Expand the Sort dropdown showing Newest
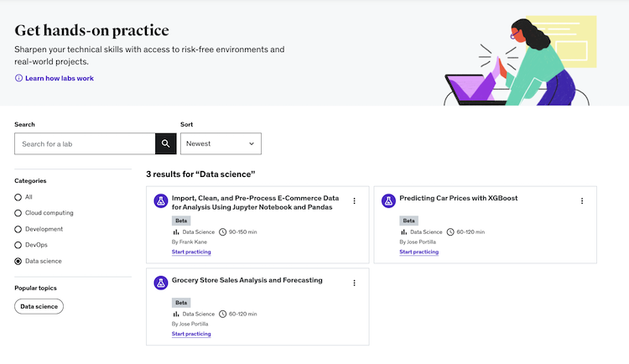This screenshot has width=629, height=364. click(221, 143)
